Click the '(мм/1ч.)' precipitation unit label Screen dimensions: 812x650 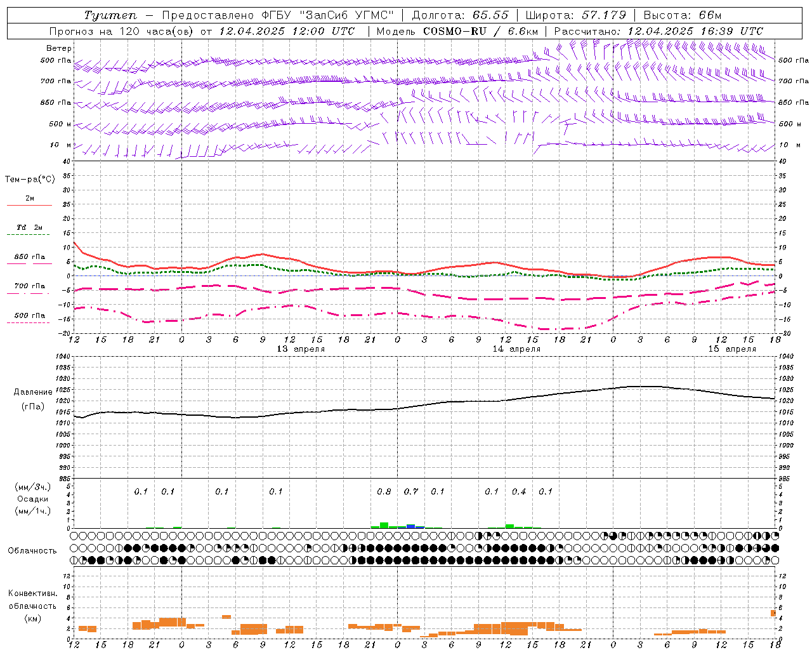(x=33, y=511)
